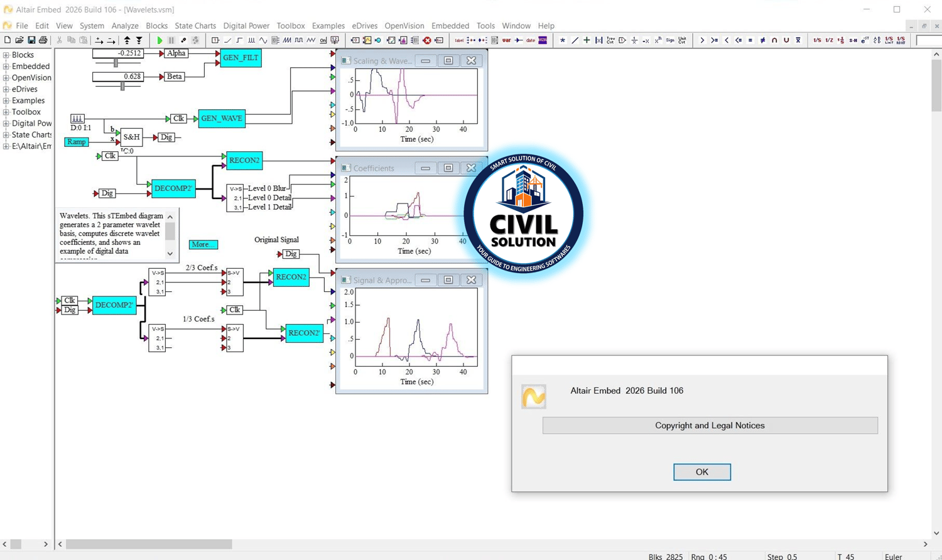Click the diagram vertical scrollbar down arrow
Viewport: 942px width, 560px height.
pyautogui.click(x=936, y=534)
